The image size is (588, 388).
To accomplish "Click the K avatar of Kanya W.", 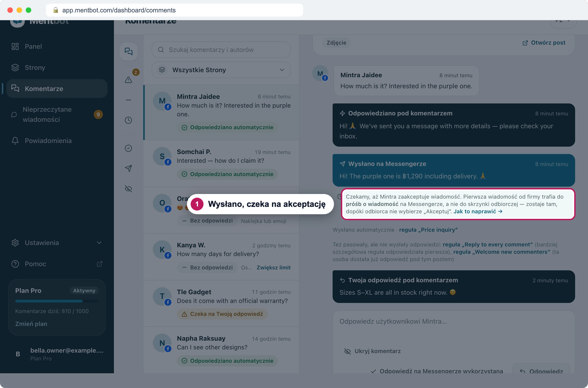I will tap(162, 250).
